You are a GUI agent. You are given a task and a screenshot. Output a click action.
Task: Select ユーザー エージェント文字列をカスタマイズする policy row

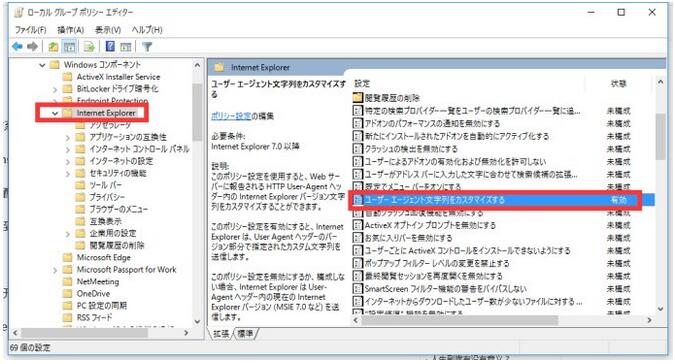[x=503, y=200]
